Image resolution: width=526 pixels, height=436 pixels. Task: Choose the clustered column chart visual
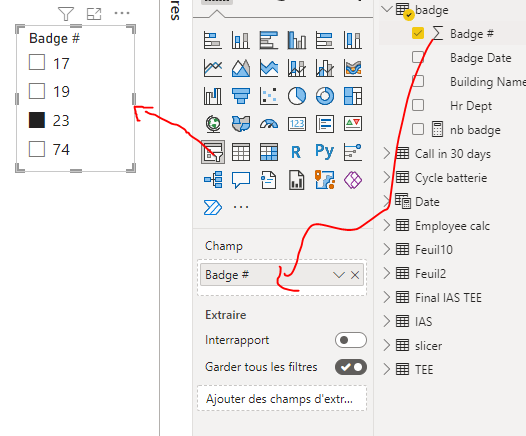pyautogui.click(x=297, y=40)
